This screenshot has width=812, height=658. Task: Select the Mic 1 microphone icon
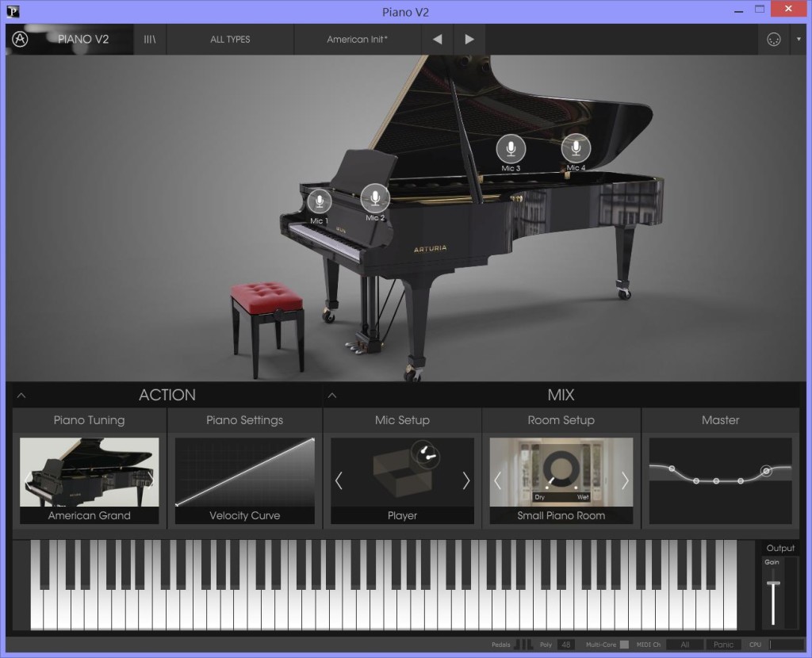tap(320, 201)
